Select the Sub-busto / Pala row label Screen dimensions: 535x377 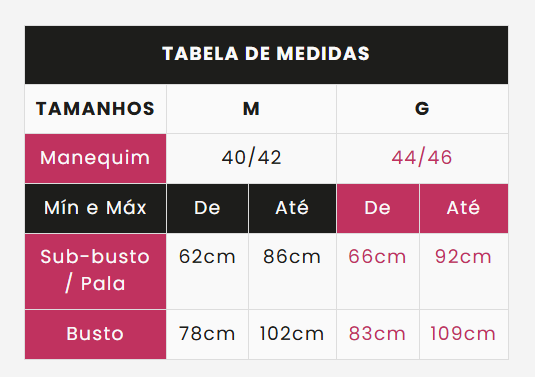(x=96, y=271)
